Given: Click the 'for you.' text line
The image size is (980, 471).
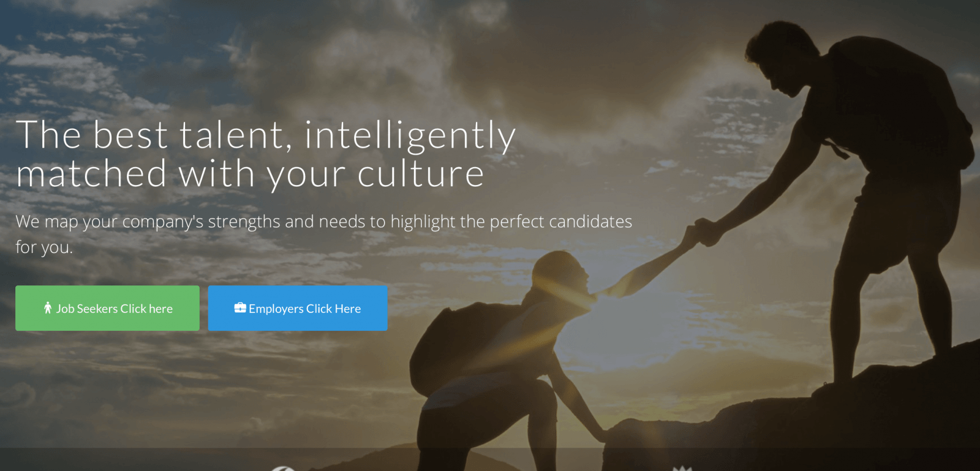Looking at the screenshot, I should [44, 247].
